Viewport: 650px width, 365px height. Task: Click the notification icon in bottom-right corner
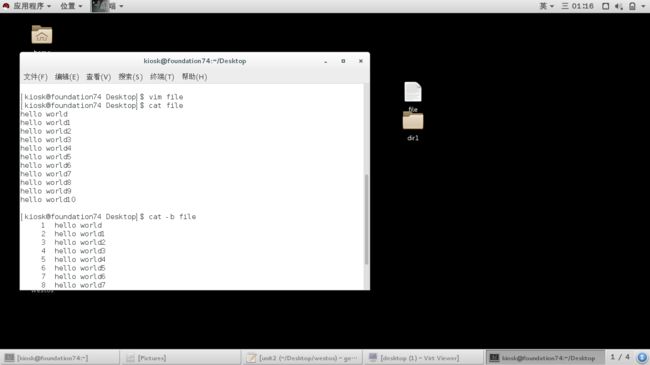(x=642, y=358)
